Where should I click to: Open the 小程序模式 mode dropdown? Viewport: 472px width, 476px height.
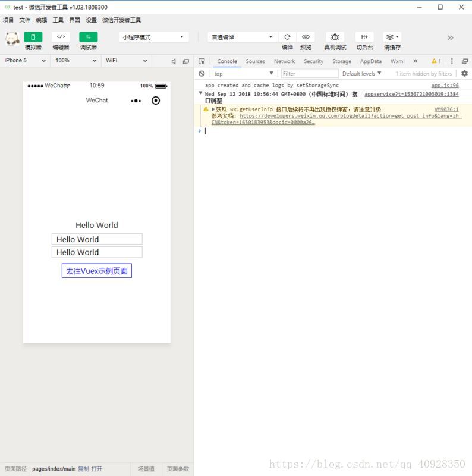point(153,37)
